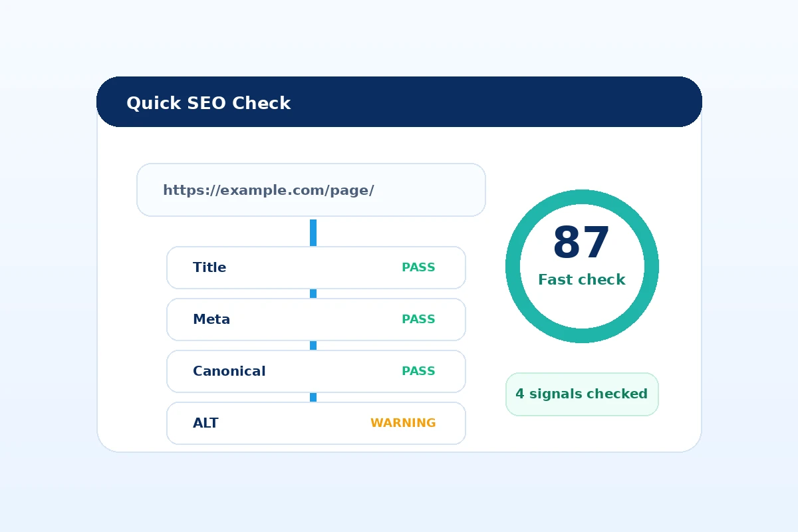Click the PASS status for Canonical
Image resolution: width=798 pixels, height=532 pixels.
click(418, 371)
